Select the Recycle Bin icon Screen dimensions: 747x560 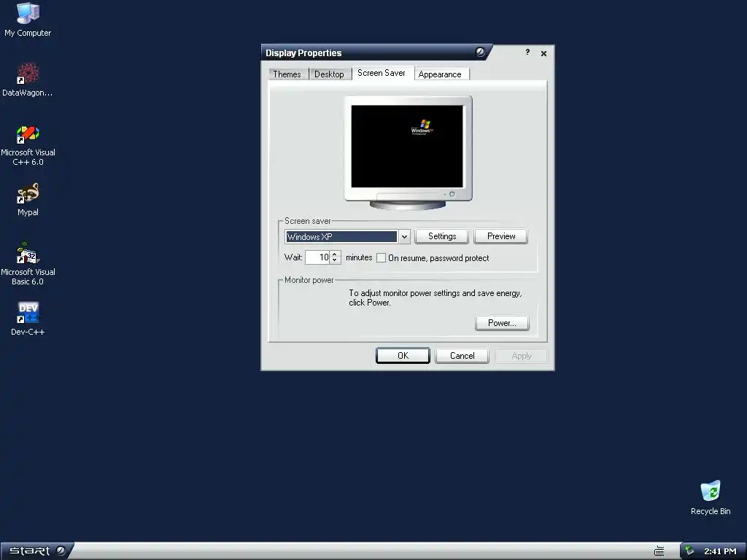tap(711, 497)
